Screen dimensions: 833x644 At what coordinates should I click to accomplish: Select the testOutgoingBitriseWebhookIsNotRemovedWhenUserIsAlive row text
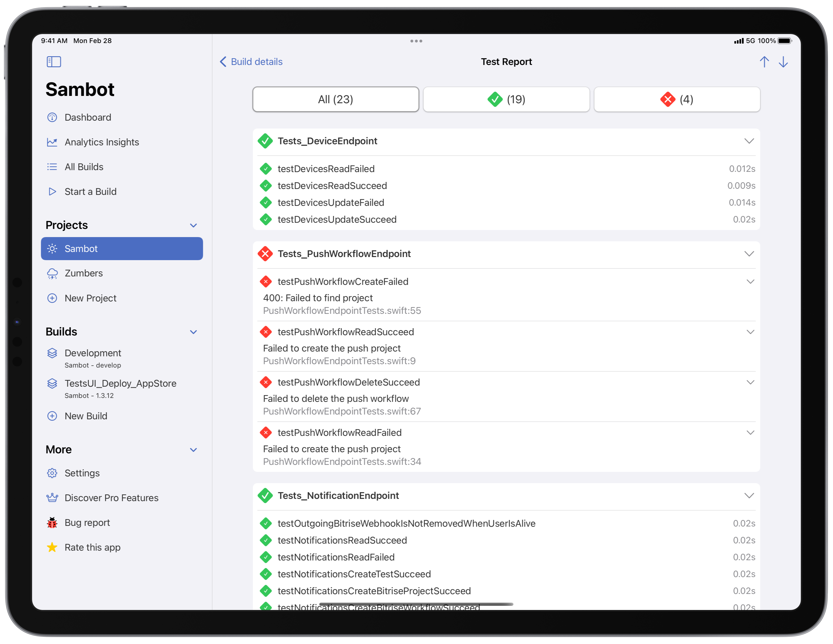pos(407,524)
